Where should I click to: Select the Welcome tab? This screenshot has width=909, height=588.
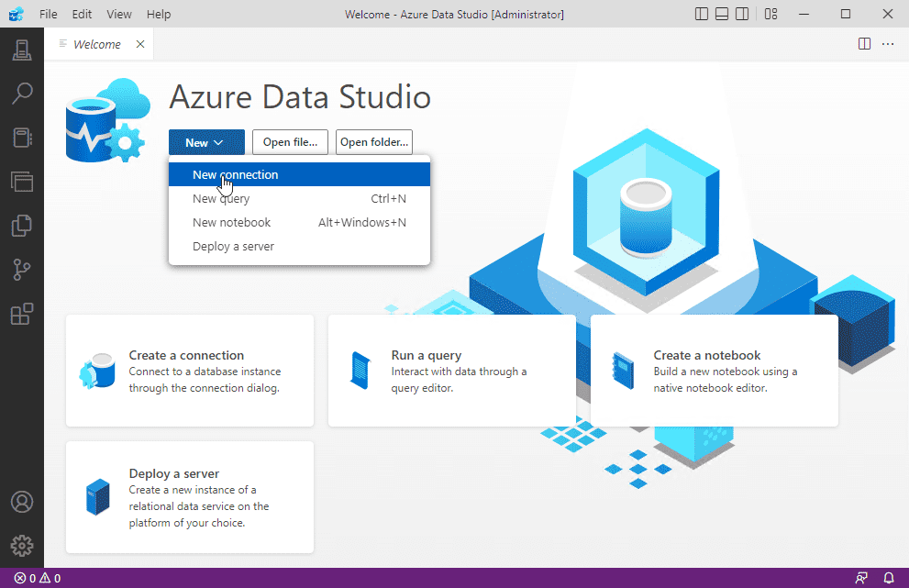(x=97, y=44)
